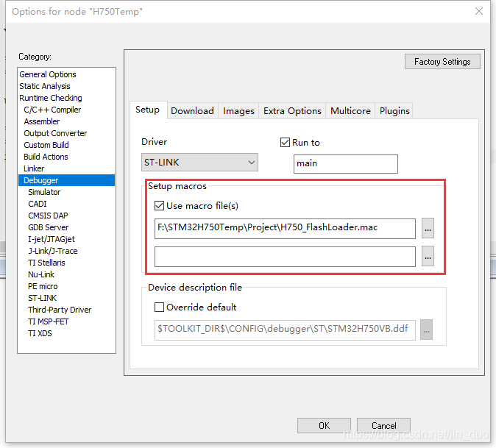Toggle the Run to checkbox

(285, 142)
